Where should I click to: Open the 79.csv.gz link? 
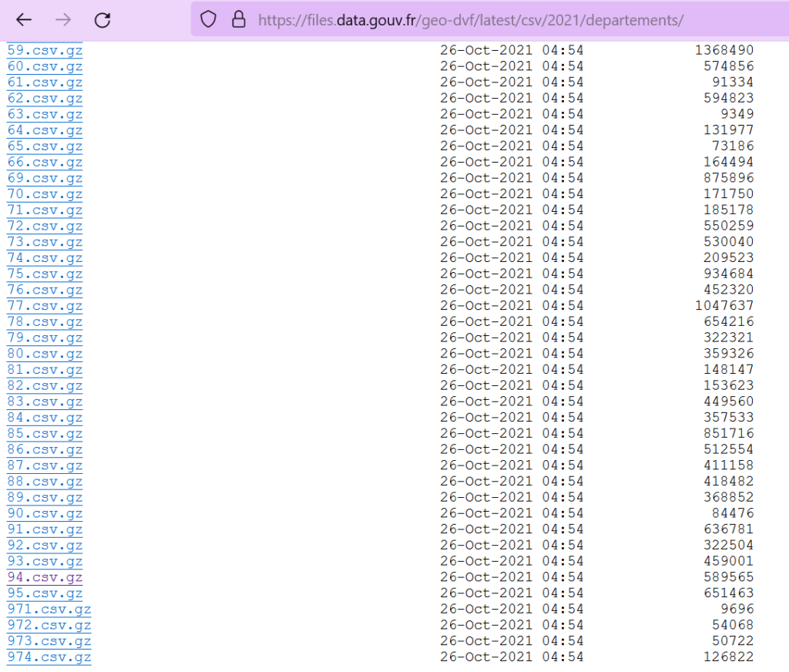pos(45,338)
